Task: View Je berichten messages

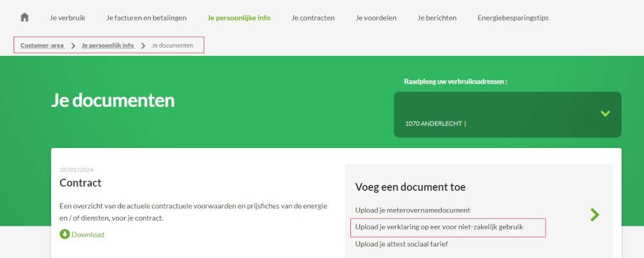Action: click(437, 18)
